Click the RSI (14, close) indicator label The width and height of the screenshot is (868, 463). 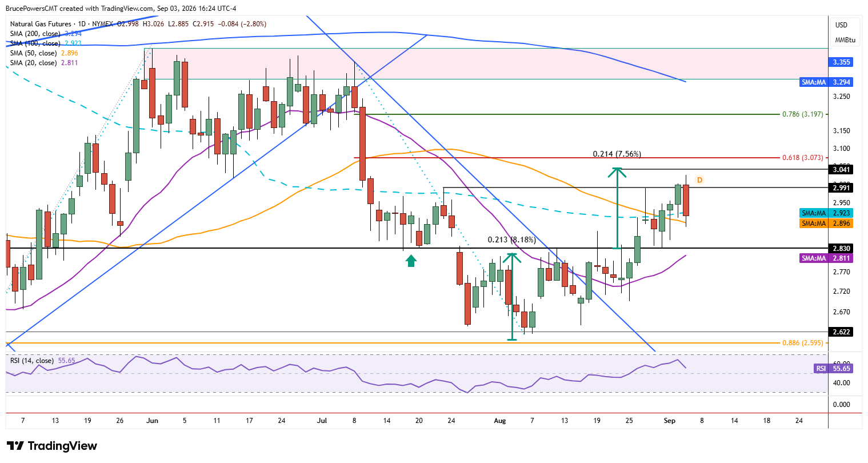tap(32, 361)
